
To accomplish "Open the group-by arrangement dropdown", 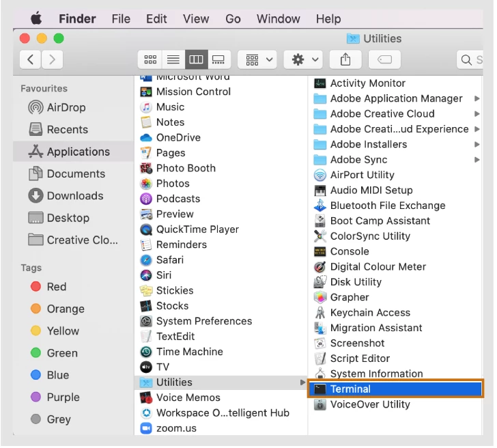I will [x=258, y=59].
